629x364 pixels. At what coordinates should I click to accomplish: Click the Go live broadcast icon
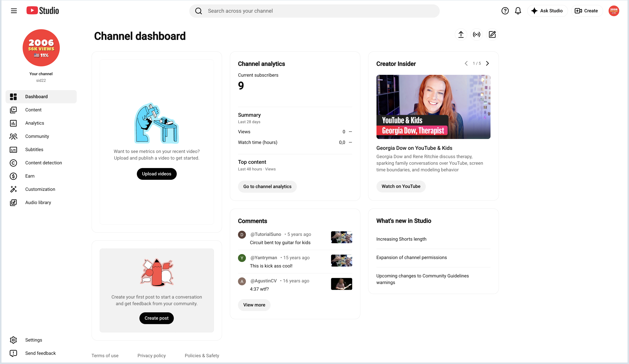[477, 34]
